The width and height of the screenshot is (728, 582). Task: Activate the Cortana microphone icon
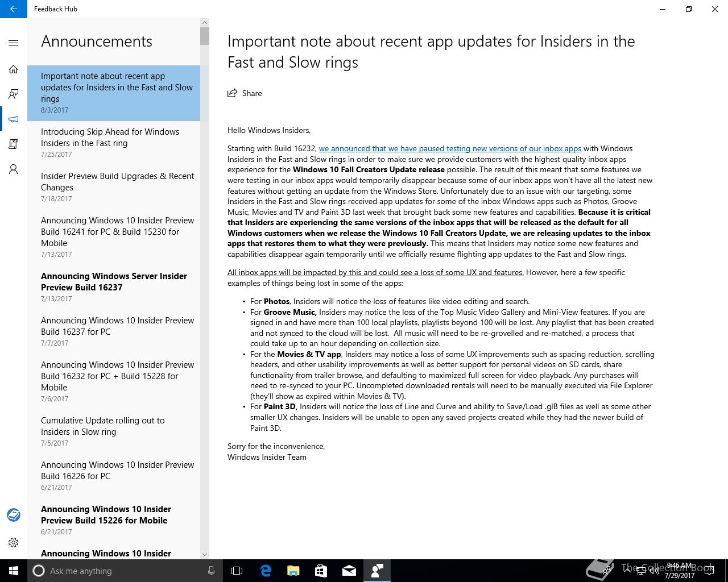[211, 571]
